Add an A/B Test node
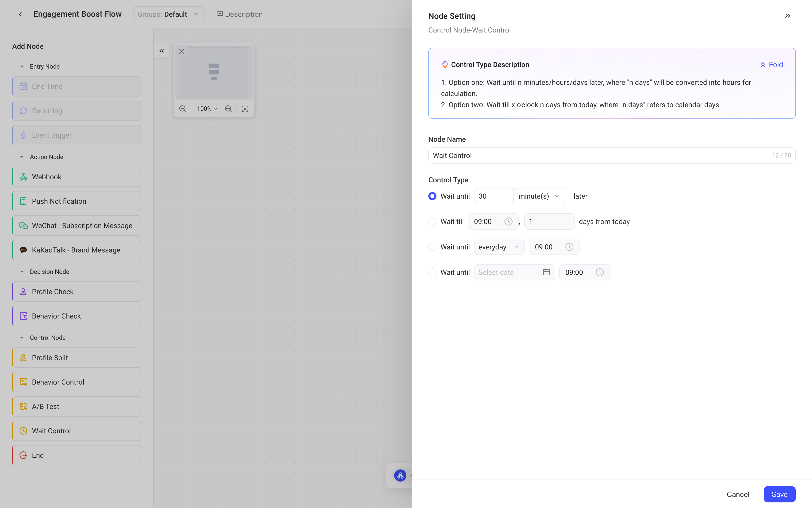This screenshot has height=508, width=812. tap(76, 407)
